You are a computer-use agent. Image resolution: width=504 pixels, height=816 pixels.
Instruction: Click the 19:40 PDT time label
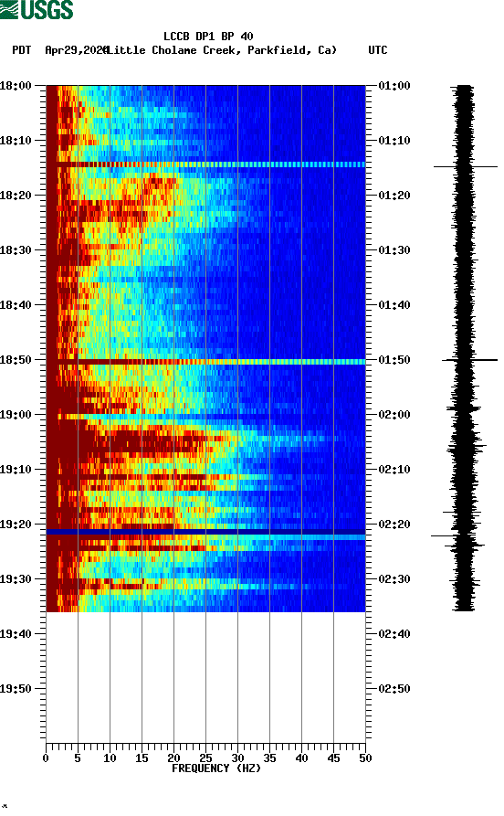tap(16, 634)
